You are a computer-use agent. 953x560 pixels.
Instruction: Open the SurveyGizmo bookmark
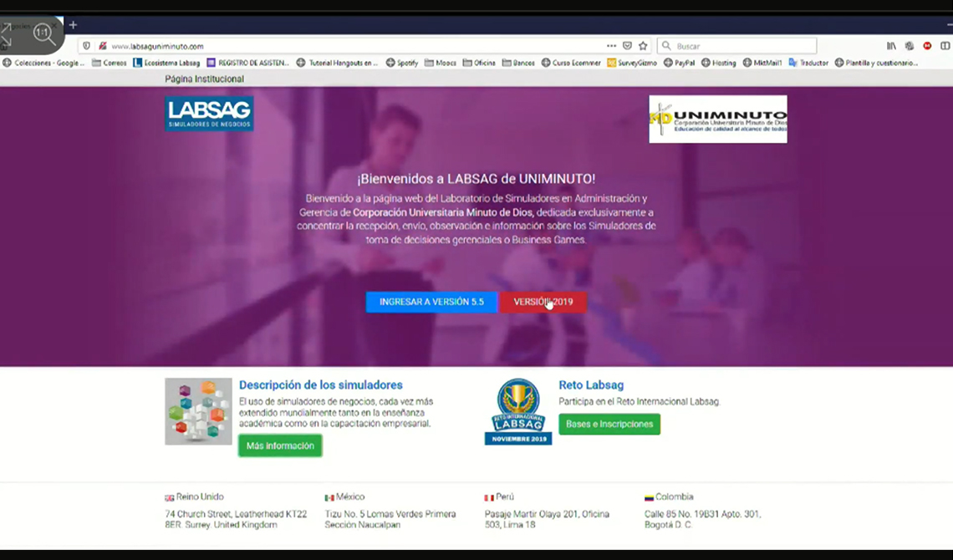(x=632, y=63)
